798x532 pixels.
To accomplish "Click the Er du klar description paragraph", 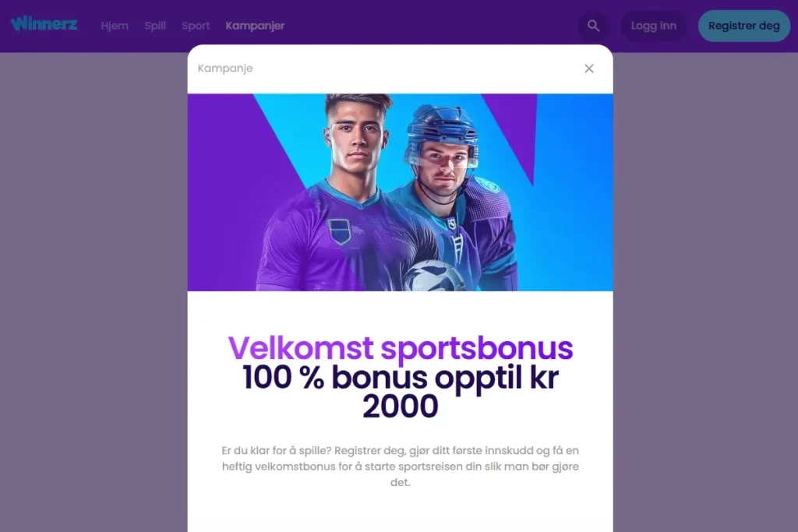I will tap(401, 466).
